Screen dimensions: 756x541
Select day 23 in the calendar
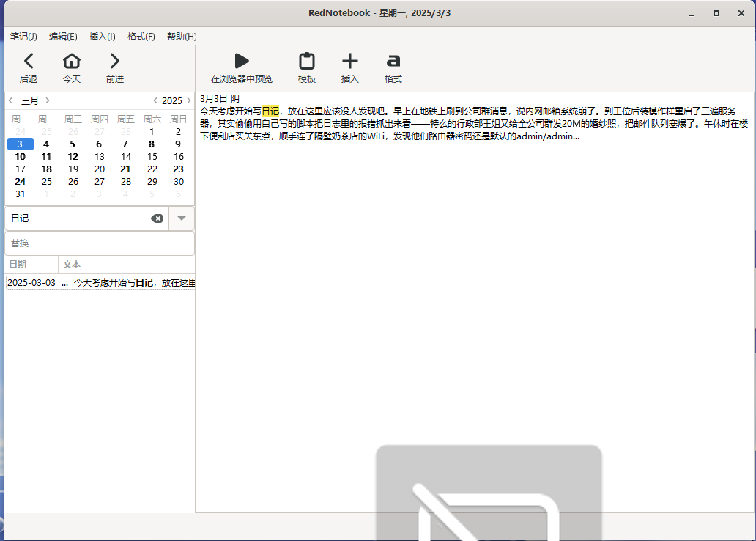pyautogui.click(x=179, y=169)
